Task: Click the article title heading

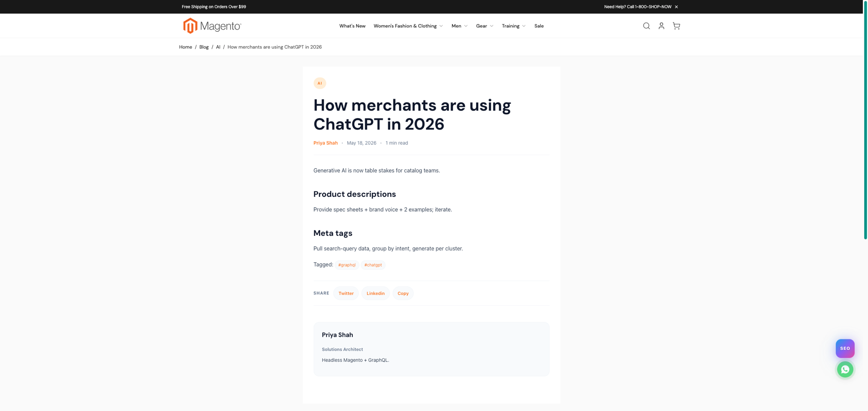Action: click(x=412, y=115)
